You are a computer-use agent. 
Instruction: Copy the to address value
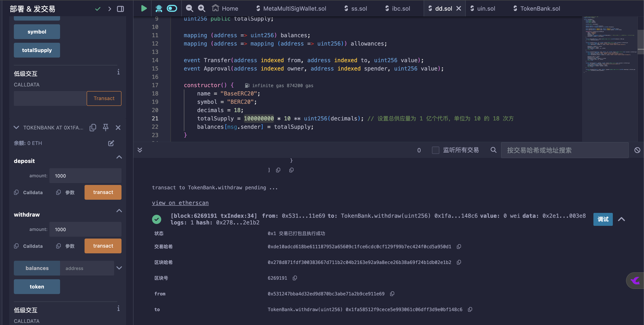tap(470, 310)
